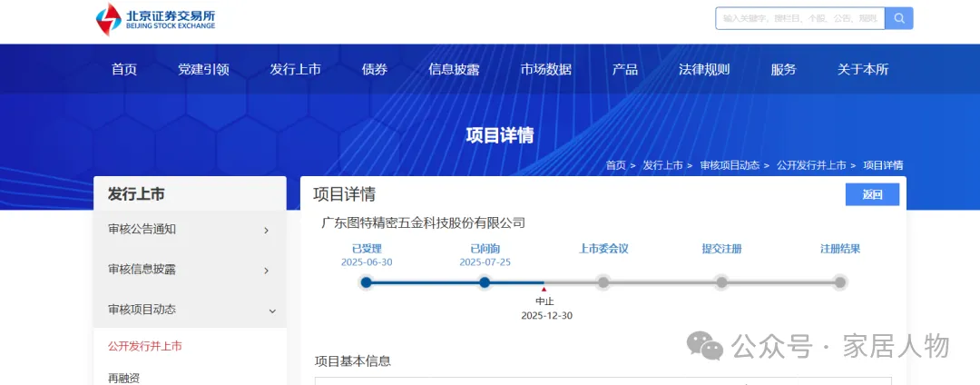
Task: Open the 关于本所 navigation menu
Action: tap(863, 69)
